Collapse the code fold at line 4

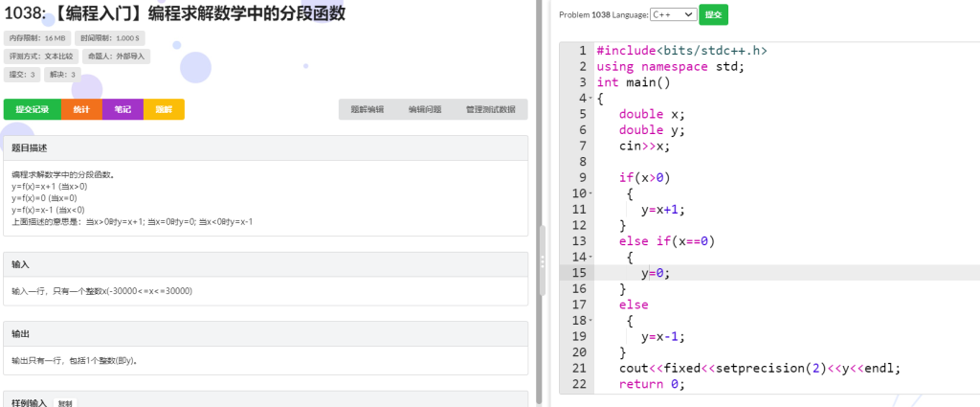tap(590, 99)
